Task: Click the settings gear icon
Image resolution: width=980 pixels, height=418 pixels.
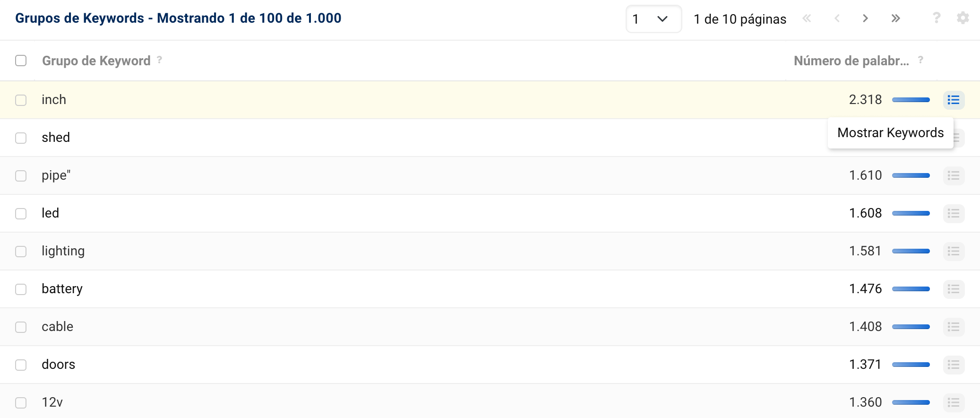Action: (963, 18)
